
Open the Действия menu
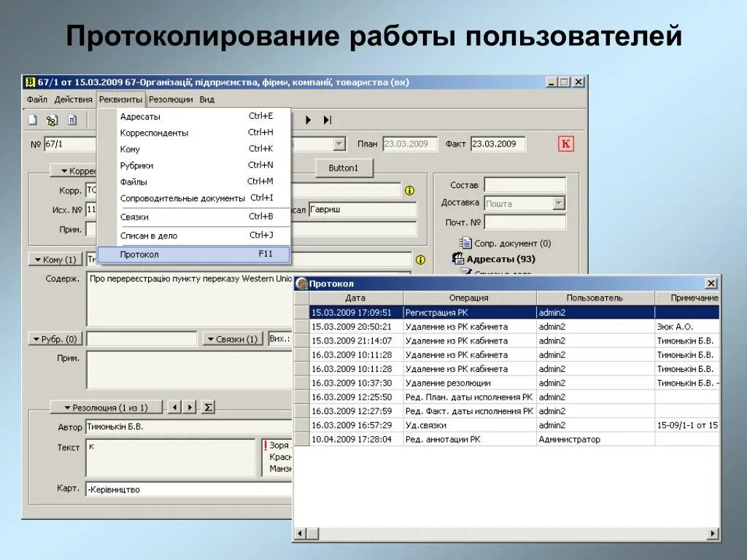tap(73, 99)
